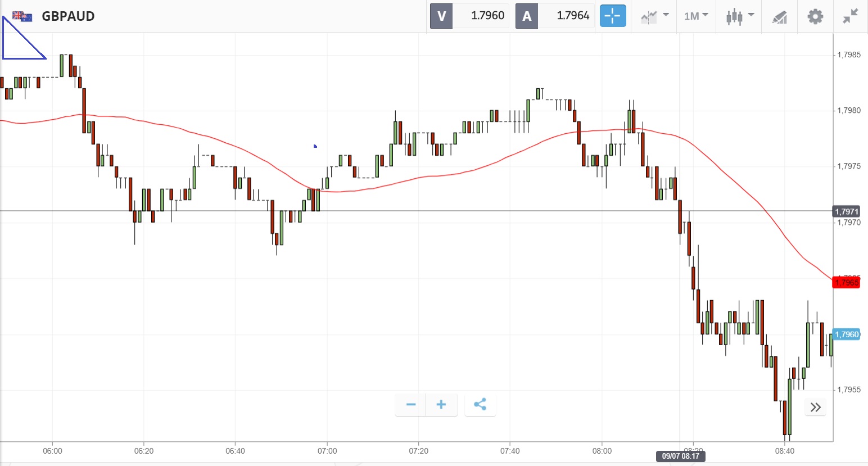
Task: Click the GBPAUD instrument name
Action: point(68,16)
